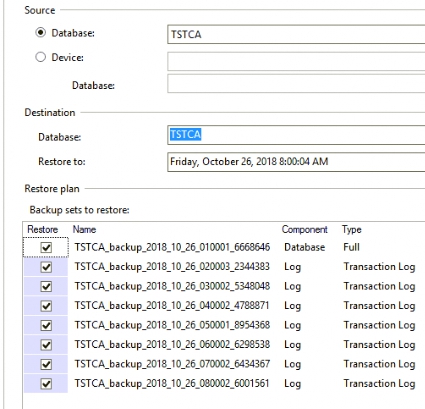This screenshot has width=425, height=409.
Task: Click the Destination Database TSTCA field
Action: (x=296, y=135)
